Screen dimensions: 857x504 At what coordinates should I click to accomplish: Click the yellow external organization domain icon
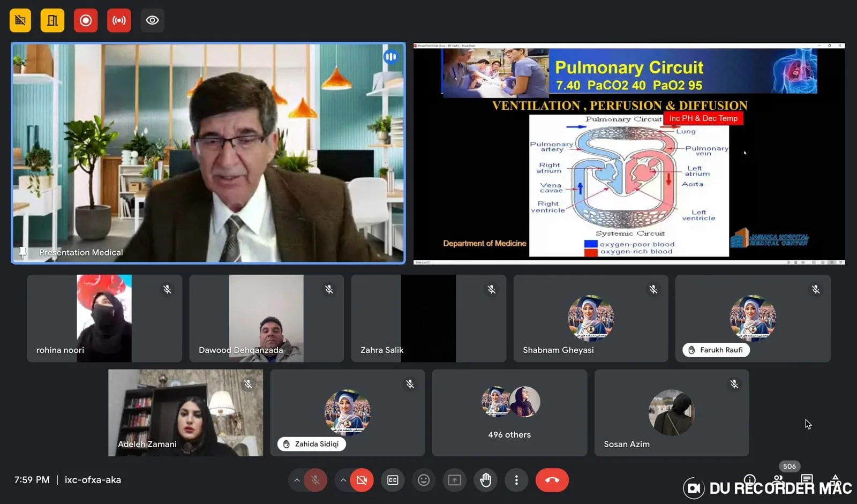[20, 20]
